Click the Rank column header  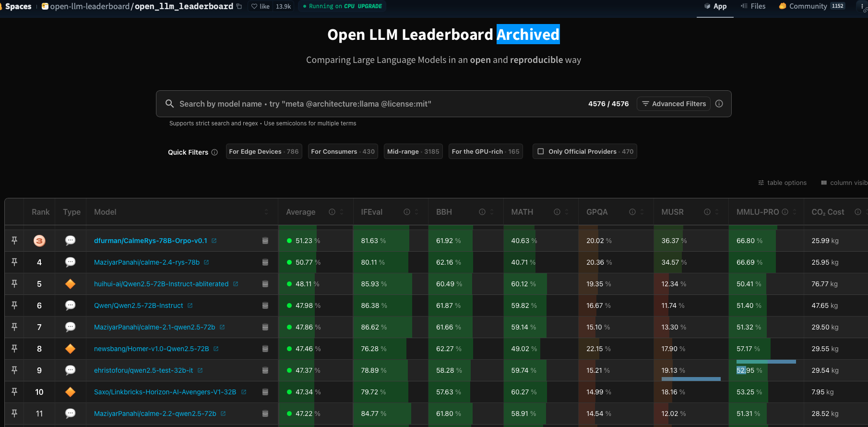40,212
